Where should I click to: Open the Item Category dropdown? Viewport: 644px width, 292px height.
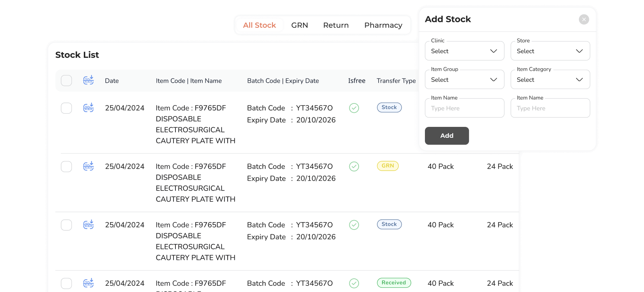click(550, 80)
